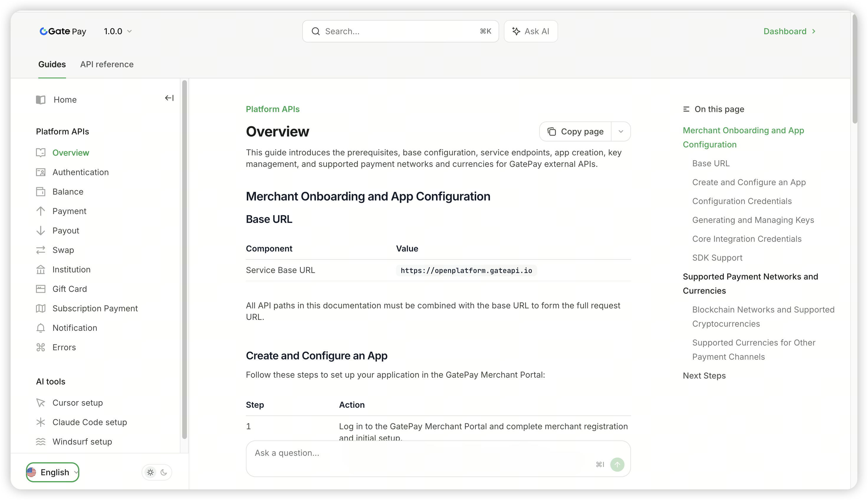The image size is (868, 500).
Task: Open the English language selector
Action: click(x=52, y=472)
